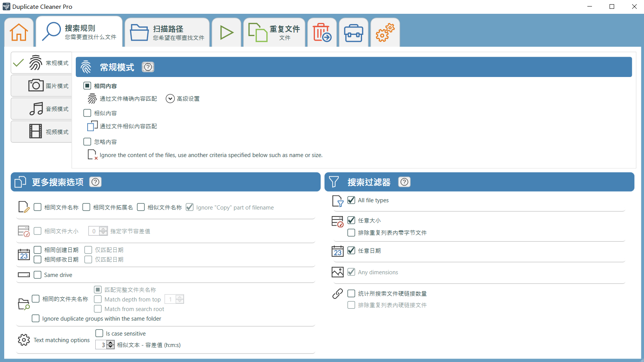Open the file removal trash icon tab

pos(322,33)
